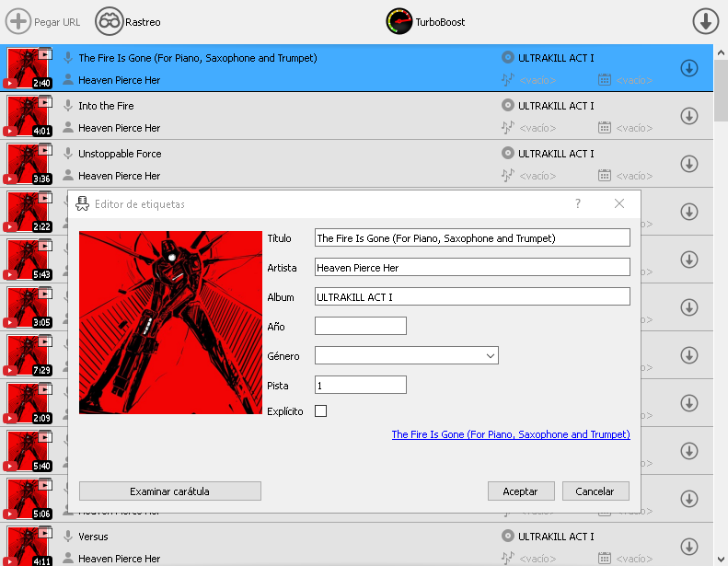Open 'The Fire Is Gone' hyperlink
728x566 pixels.
pyautogui.click(x=511, y=434)
